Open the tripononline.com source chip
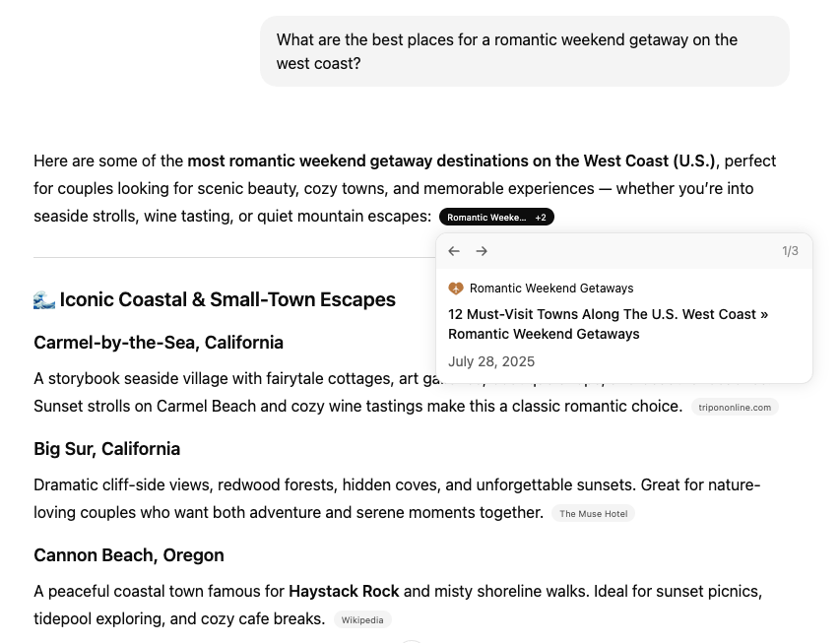Screen dimensions: 840x643 [x=735, y=407]
